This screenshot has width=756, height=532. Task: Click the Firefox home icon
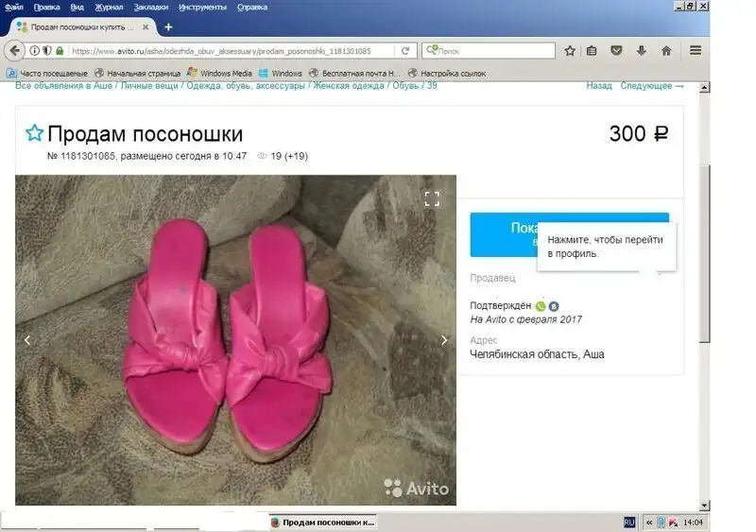[666, 51]
